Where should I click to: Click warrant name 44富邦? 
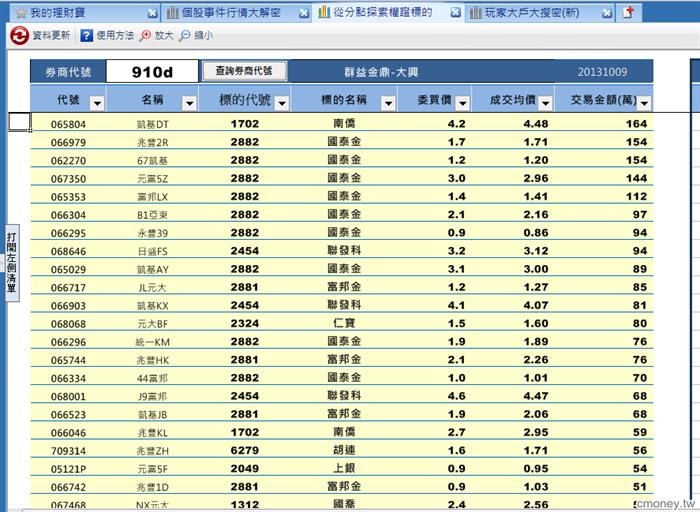click(x=153, y=379)
